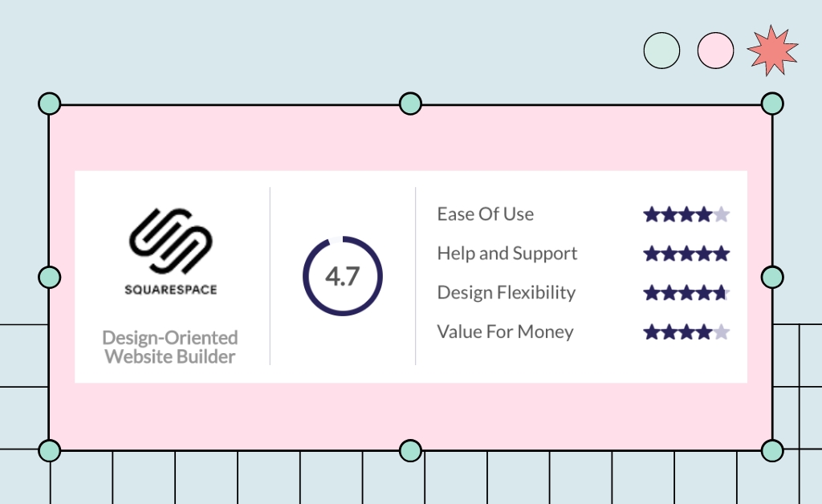Click the top-left corner resize handle
The image size is (822, 504).
(49, 104)
